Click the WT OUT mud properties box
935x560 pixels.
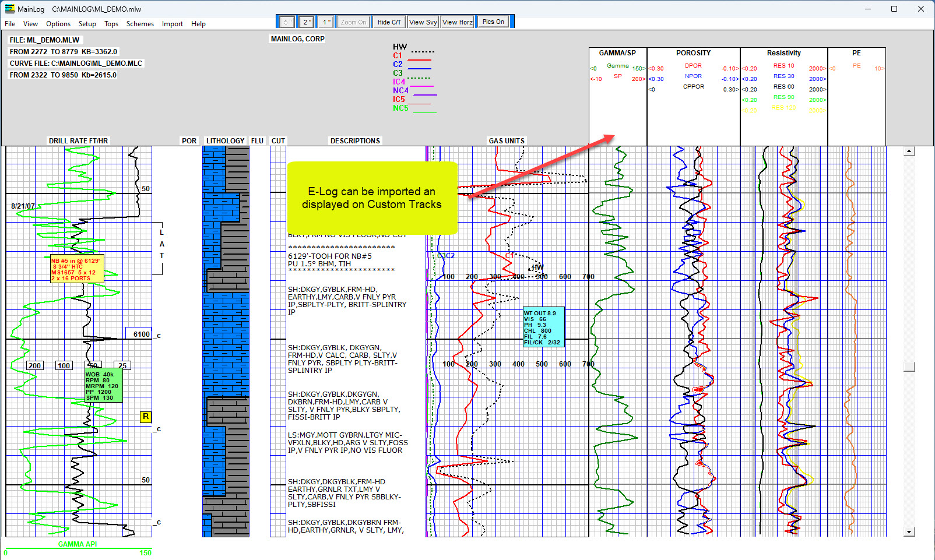pyautogui.click(x=543, y=327)
